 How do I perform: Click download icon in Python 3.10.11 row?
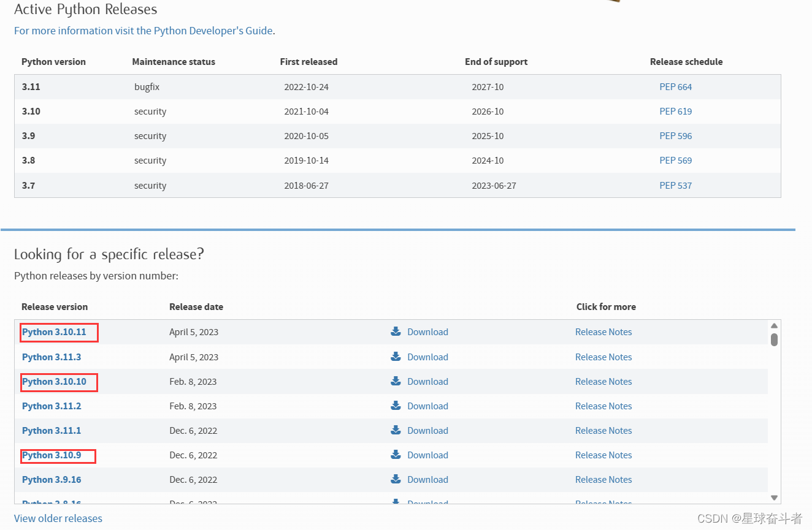pyautogui.click(x=396, y=331)
